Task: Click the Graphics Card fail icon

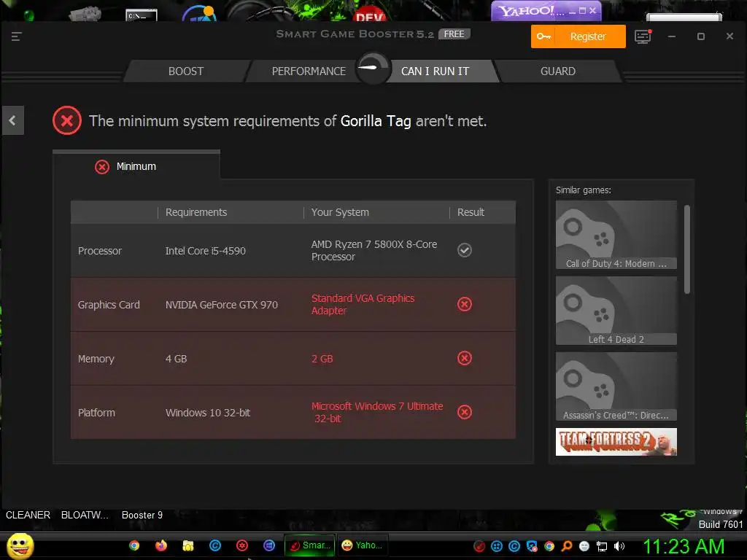Action: point(465,304)
